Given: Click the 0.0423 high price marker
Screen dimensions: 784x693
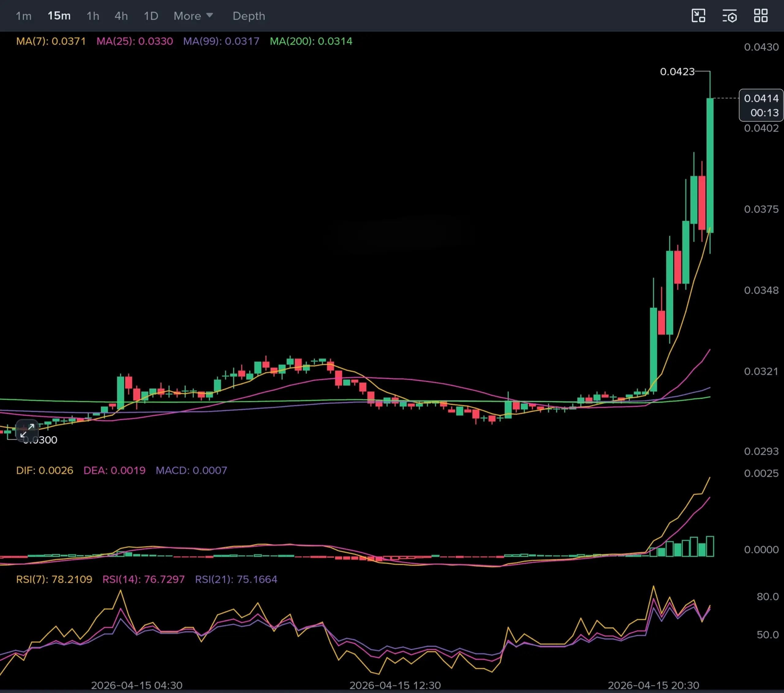Looking at the screenshot, I should [x=677, y=72].
